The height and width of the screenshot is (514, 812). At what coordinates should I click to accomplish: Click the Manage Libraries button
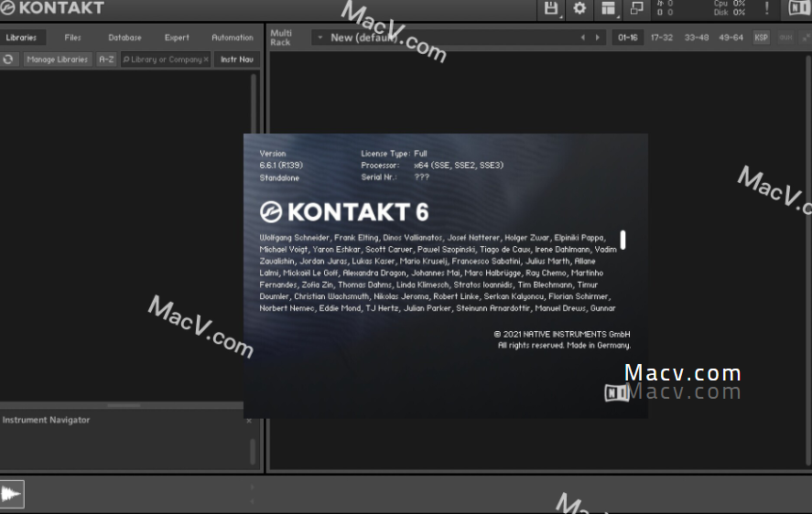click(57, 59)
